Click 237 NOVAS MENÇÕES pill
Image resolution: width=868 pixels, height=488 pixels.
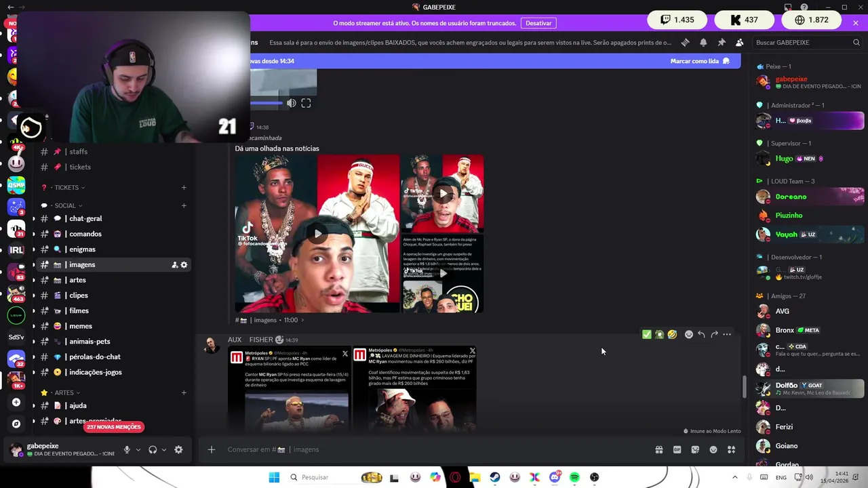(x=114, y=427)
